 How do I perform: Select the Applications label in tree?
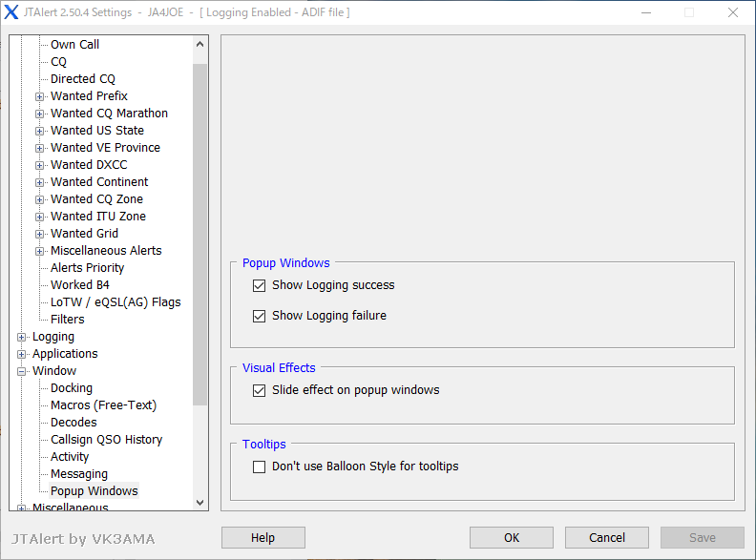click(x=65, y=354)
